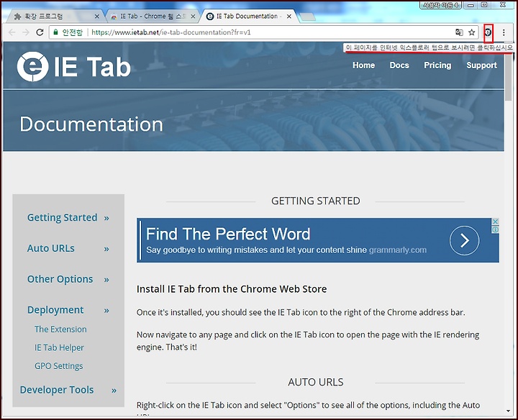Open IE Tab Helper sub-link

[59, 347]
